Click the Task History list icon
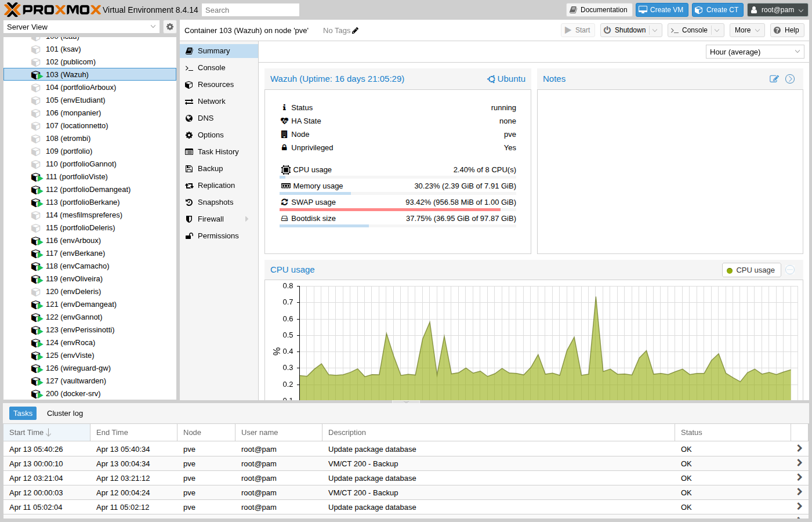This screenshot has height=522, width=812. pos(189,152)
